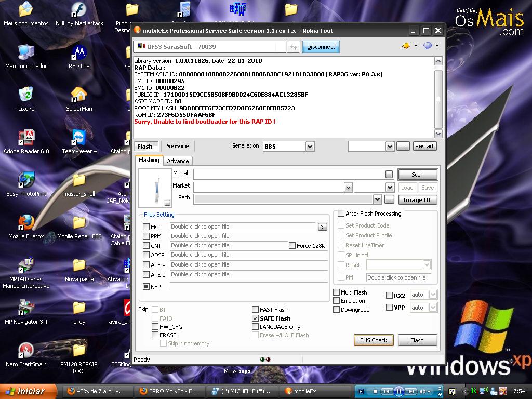The height and width of the screenshot is (399, 532).
Task: Launch RSD Lite desktop icon
Action: coord(79,57)
